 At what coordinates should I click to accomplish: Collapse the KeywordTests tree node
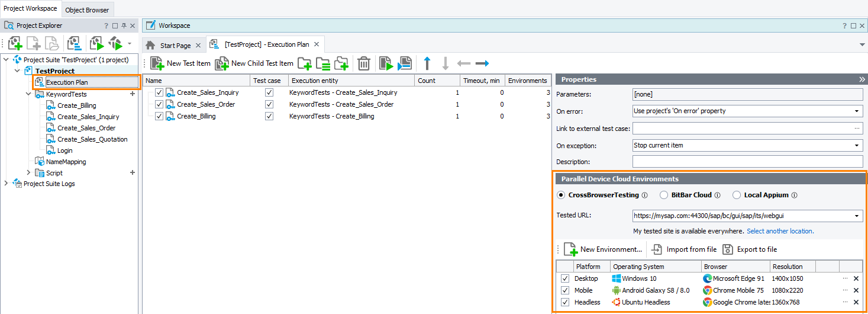28,94
